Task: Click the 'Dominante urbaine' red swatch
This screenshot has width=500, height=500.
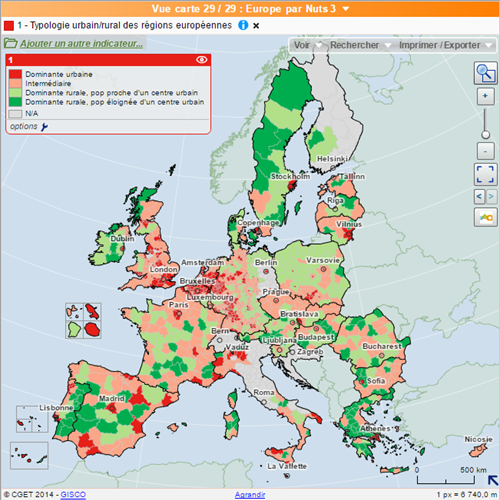Action: (x=15, y=74)
